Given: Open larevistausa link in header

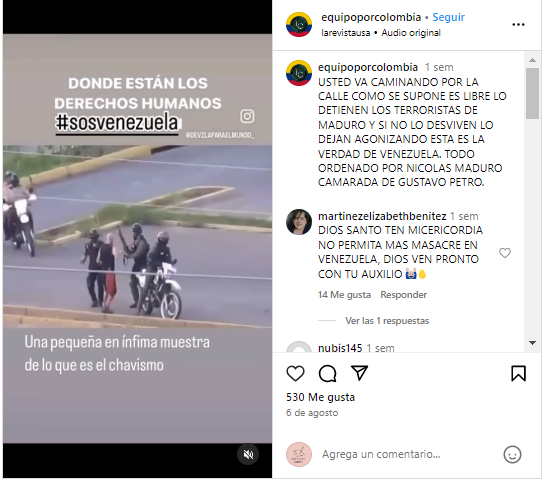Looking at the screenshot, I should [x=345, y=33].
